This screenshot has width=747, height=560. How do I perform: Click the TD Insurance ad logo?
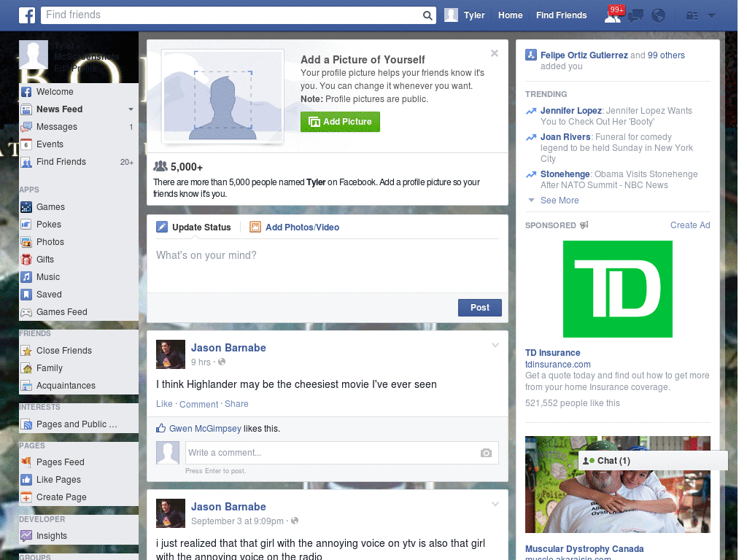pyautogui.click(x=617, y=289)
